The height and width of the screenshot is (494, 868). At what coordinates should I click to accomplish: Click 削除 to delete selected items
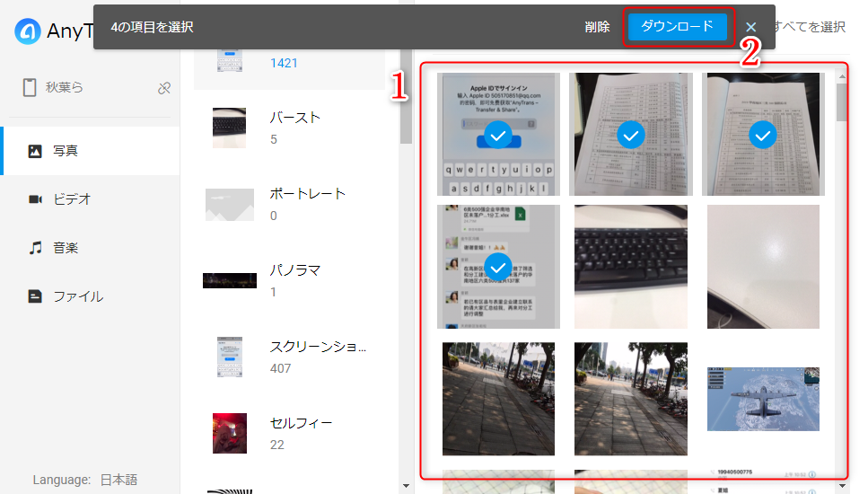tap(597, 27)
